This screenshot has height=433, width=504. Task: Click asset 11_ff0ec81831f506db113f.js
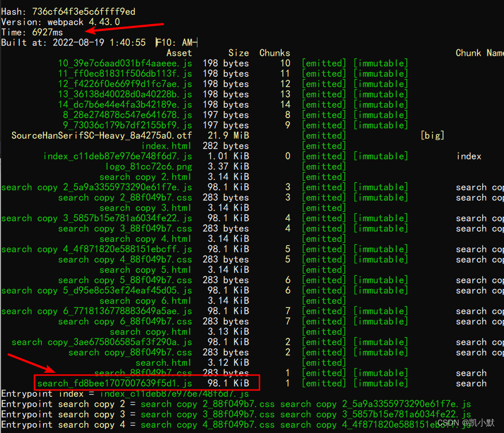(125, 73)
